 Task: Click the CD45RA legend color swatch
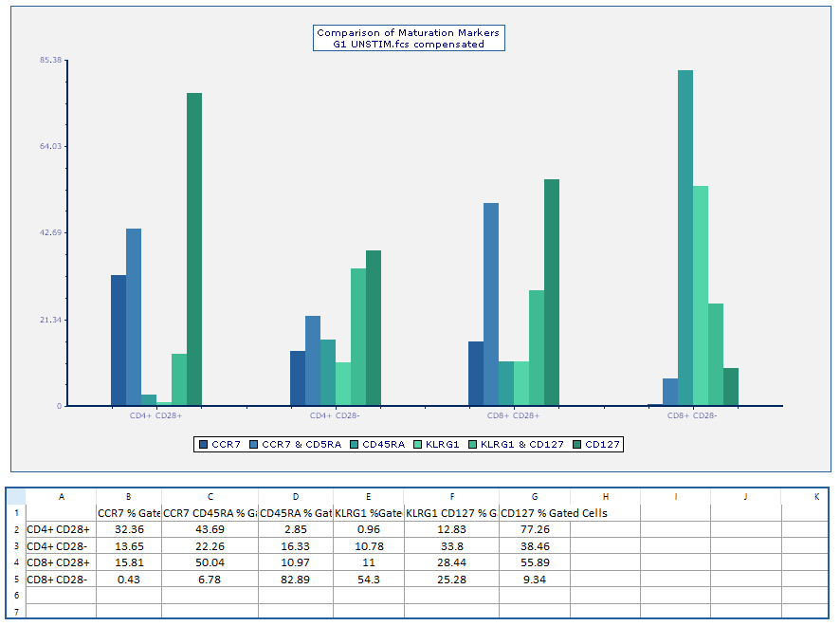pos(355,444)
